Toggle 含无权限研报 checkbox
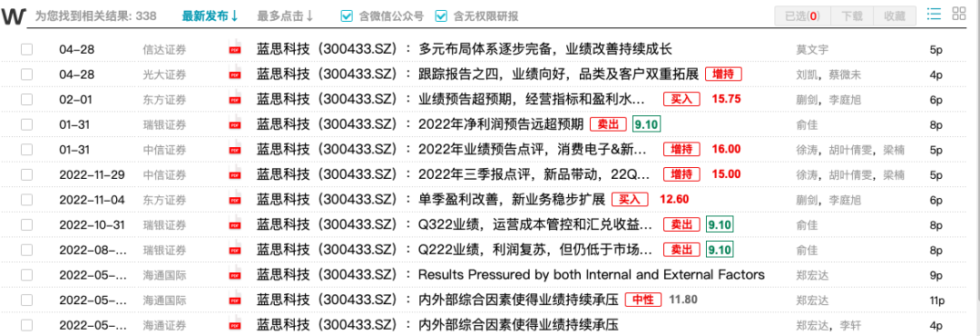Screen dimensions: 980x336 pos(441,16)
